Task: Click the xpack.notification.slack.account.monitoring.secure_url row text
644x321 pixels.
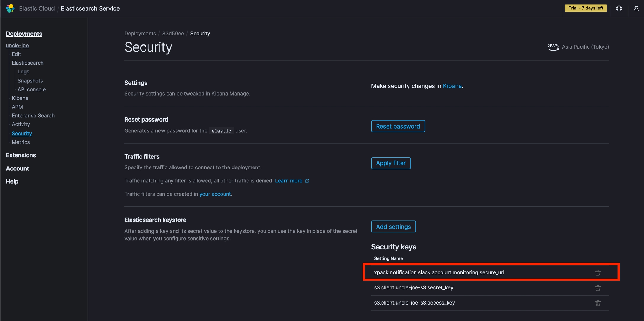Action: (x=439, y=272)
